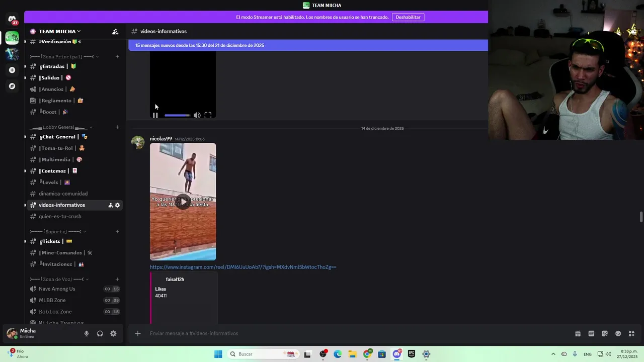Open the Chat-General channel

[74, 137]
